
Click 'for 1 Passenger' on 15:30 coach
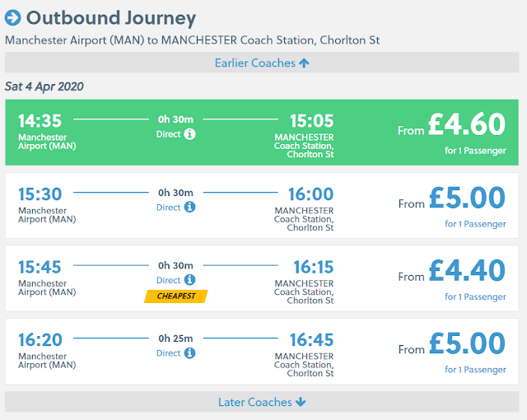[x=475, y=224]
